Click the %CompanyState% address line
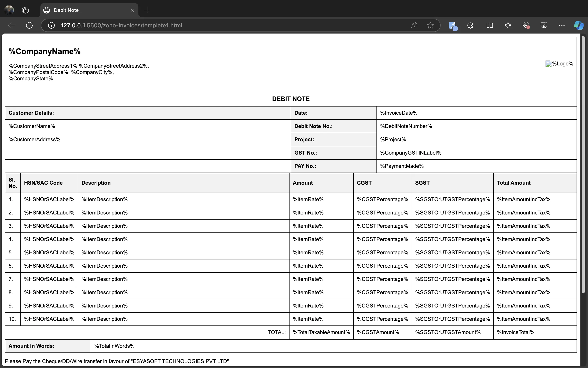Viewport: 588px width, 368px height. (31, 79)
